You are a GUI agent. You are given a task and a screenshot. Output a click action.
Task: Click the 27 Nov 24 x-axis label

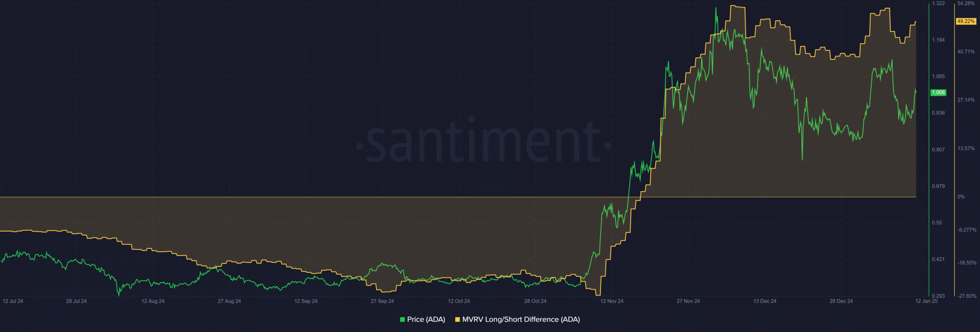[x=688, y=301]
